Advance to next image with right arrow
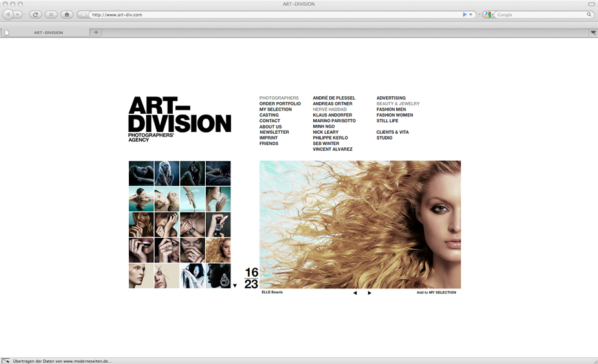The width and height of the screenshot is (598, 364). click(370, 293)
